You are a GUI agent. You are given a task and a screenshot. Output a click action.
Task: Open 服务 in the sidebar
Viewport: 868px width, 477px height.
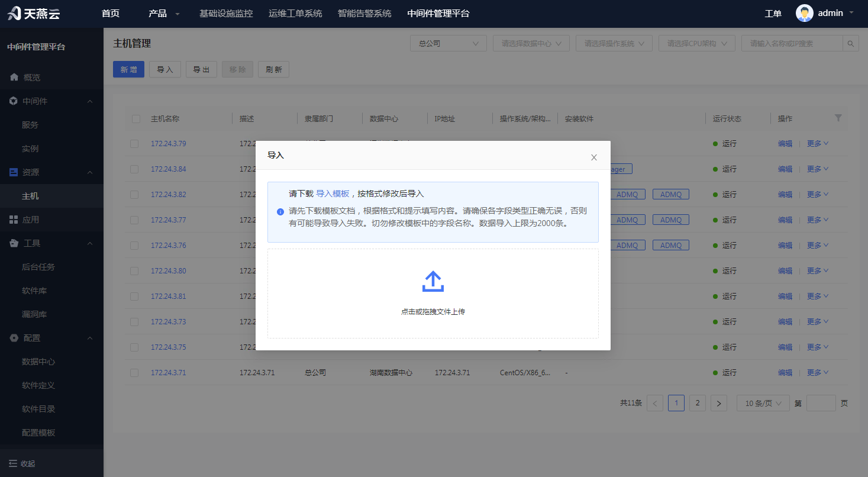point(30,125)
